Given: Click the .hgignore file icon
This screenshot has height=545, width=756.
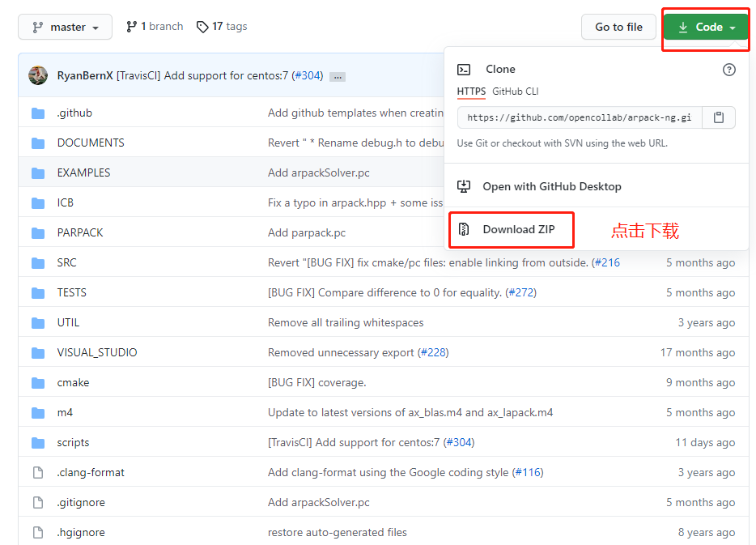Looking at the screenshot, I should (38, 533).
